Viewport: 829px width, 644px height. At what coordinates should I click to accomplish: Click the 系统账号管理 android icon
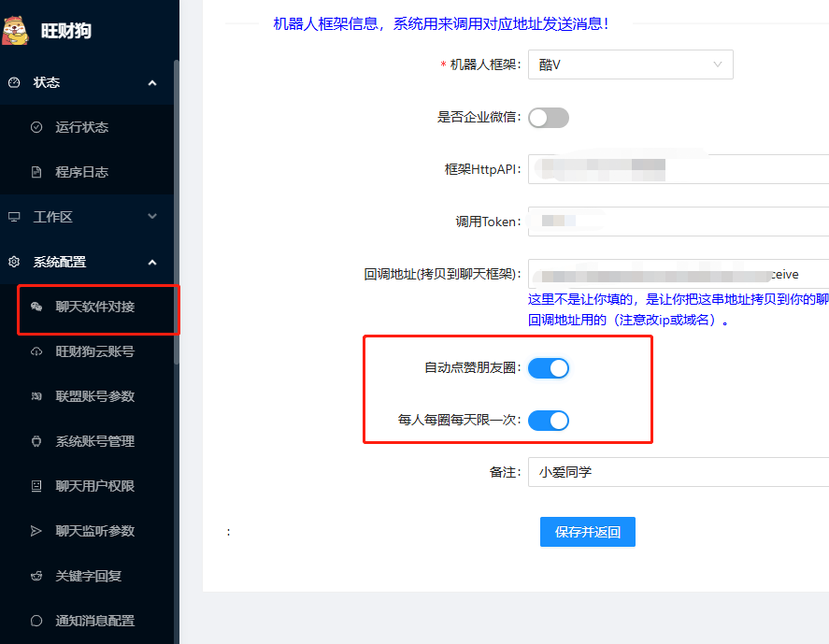pyautogui.click(x=36, y=441)
